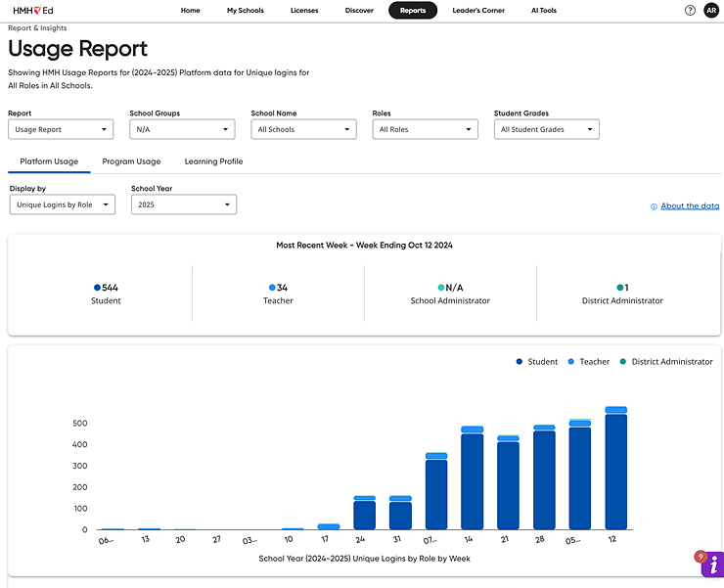Toggle District Administrator series in chart legend
The image size is (724, 588).
pyautogui.click(x=666, y=362)
